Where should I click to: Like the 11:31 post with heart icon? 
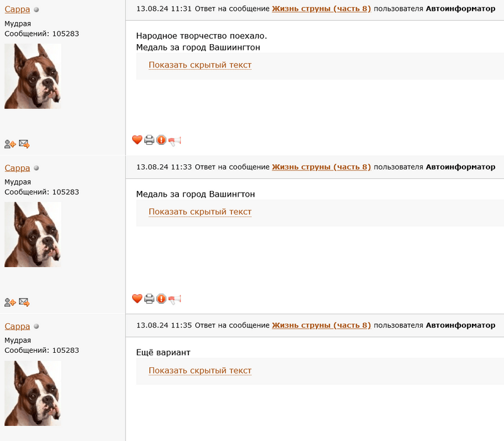click(x=137, y=140)
